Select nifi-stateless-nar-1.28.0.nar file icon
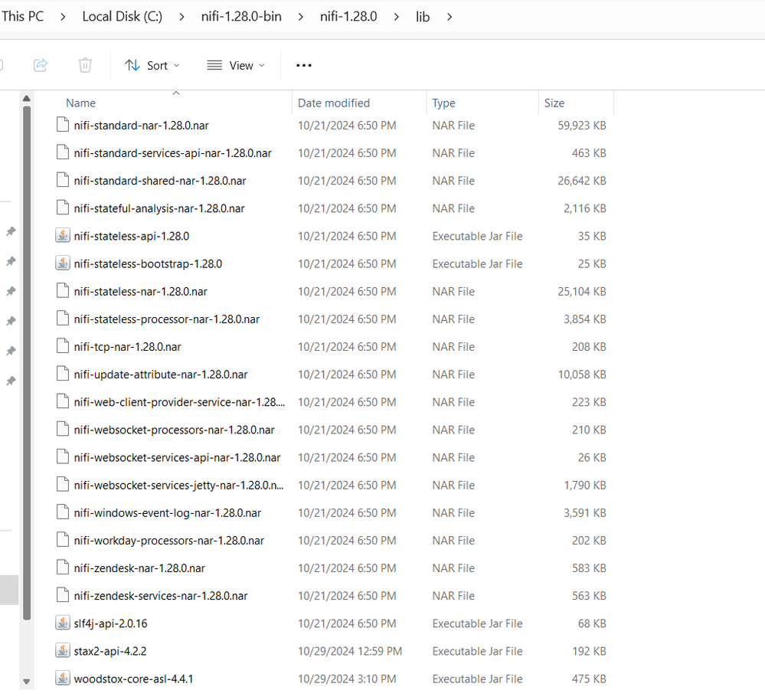 click(x=63, y=291)
